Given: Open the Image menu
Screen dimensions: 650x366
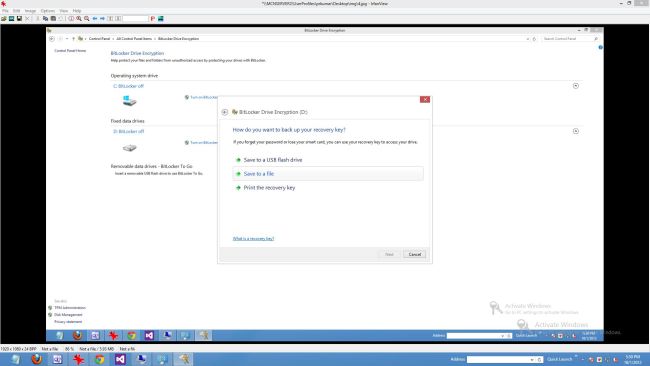Looking at the screenshot, I should tap(30, 11).
